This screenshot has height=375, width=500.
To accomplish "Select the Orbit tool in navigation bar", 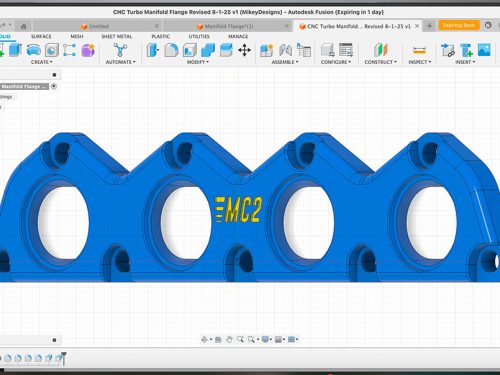I will click(x=204, y=339).
